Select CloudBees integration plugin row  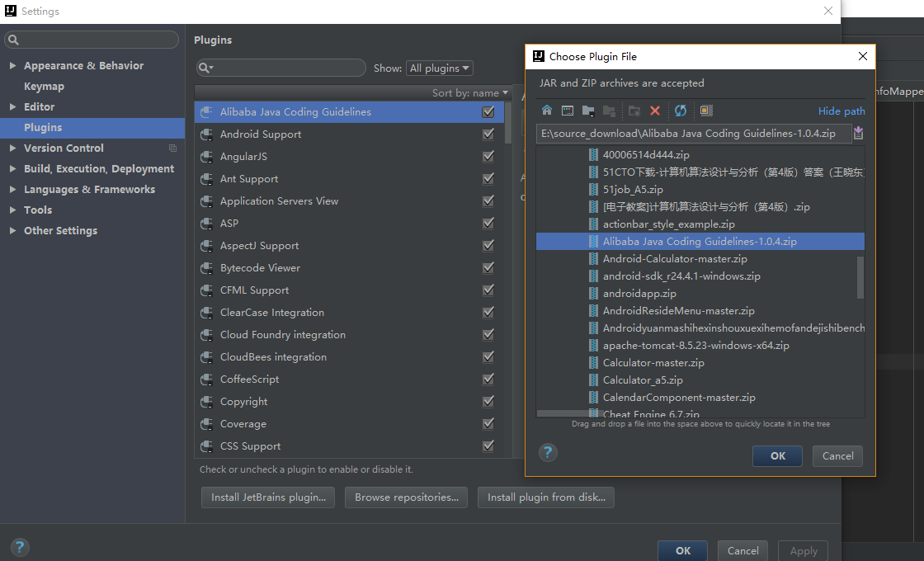(349, 357)
